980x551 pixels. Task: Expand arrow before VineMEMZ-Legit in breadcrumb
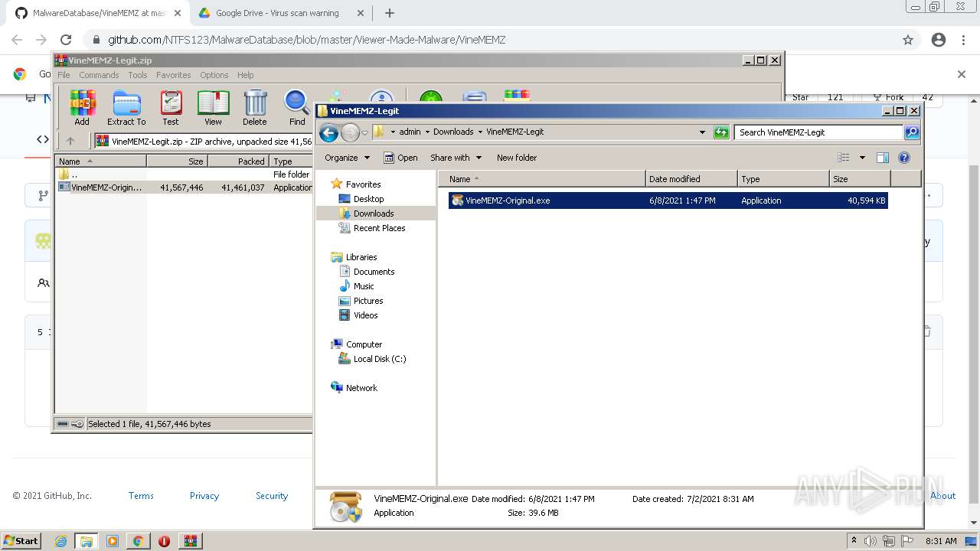pos(480,132)
